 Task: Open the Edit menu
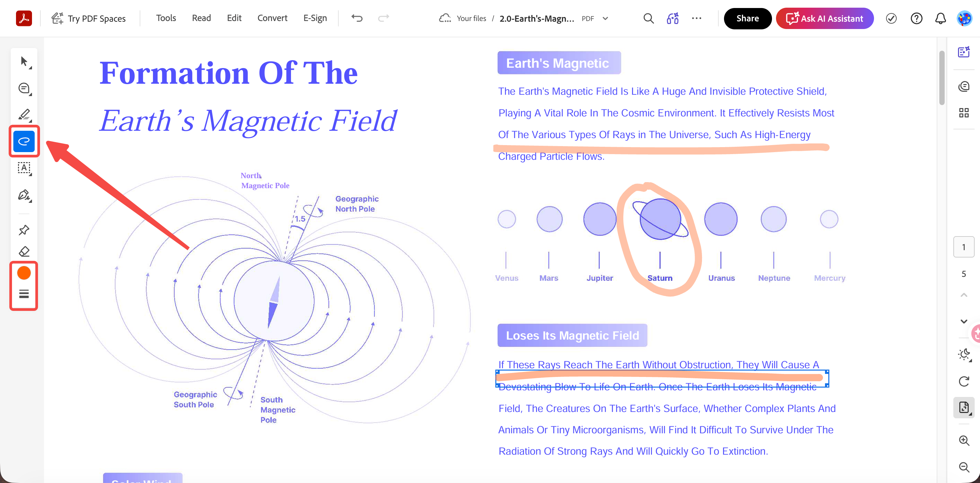click(234, 18)
